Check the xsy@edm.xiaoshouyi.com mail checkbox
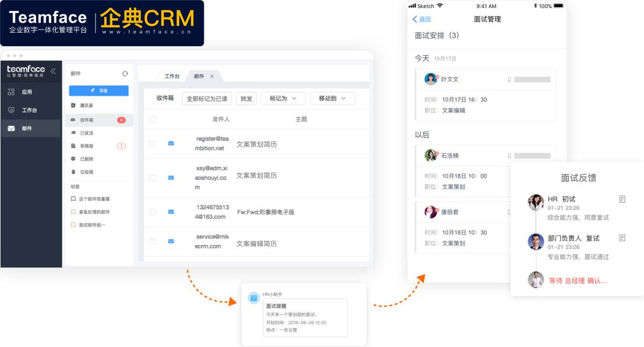Screen dimensions: 644x347 click(152, 178)
